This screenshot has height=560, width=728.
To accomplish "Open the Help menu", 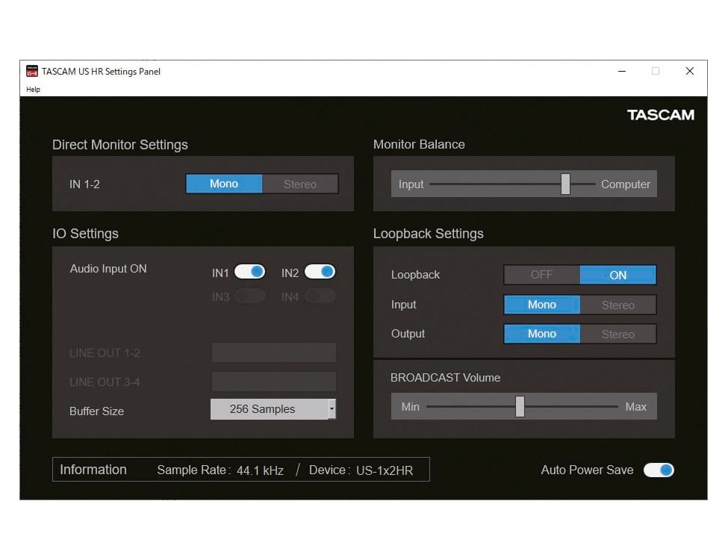I will coord(33,90).
